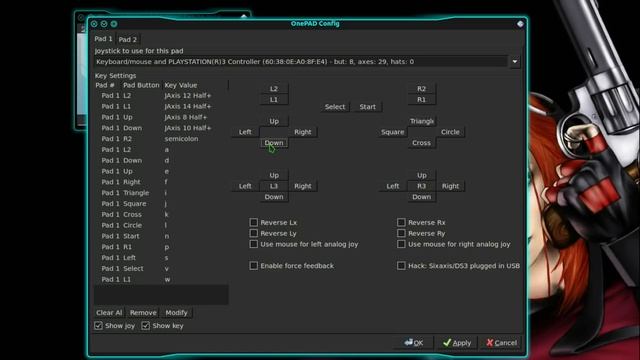Viewport: 640px width, 360px height.
Task: Click right analog Up button above R3
Action: 421,175
